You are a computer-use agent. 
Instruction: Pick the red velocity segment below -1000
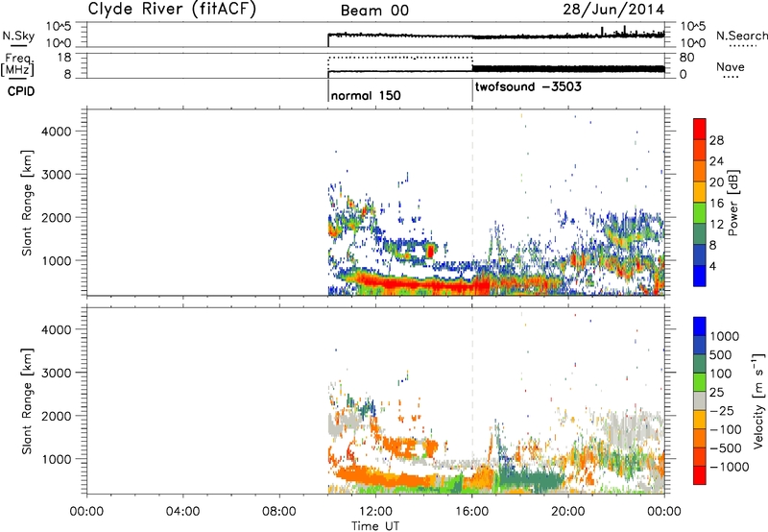[x=700, y=474]
